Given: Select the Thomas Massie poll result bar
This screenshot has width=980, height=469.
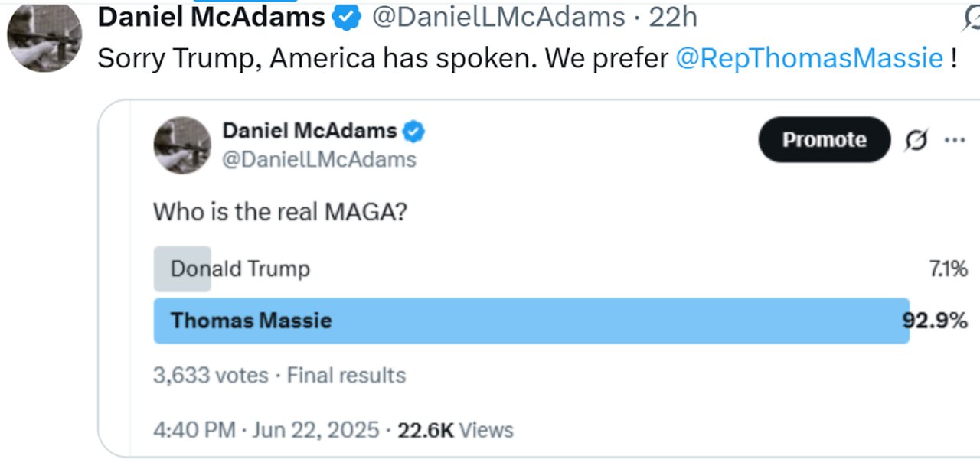Looking at the screenshot, I should click(x=531, y=320).
